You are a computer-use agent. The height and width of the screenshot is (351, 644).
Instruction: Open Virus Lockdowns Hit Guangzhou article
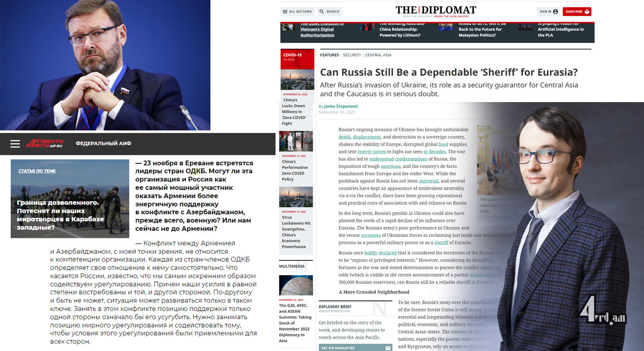pos(296,232)
